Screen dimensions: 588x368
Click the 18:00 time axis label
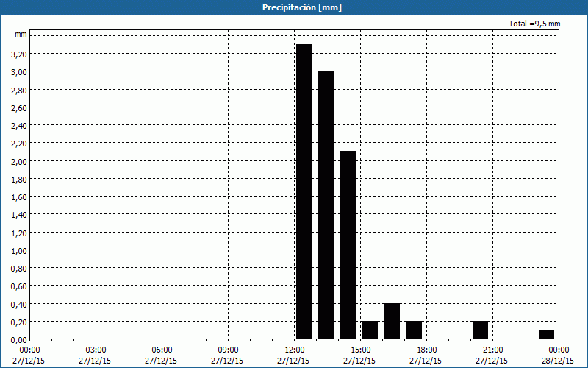426,350
